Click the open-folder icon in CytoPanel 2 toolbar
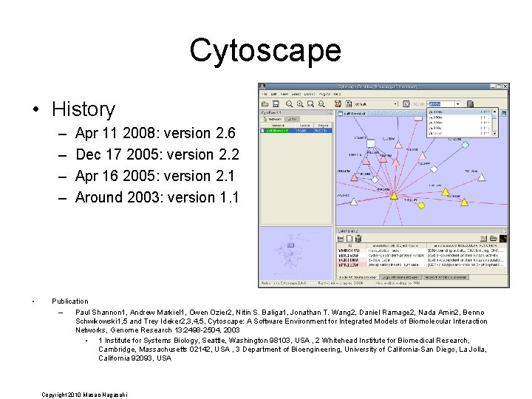Image resolution: width=532 pixels, height=399 pixels. 494,239
